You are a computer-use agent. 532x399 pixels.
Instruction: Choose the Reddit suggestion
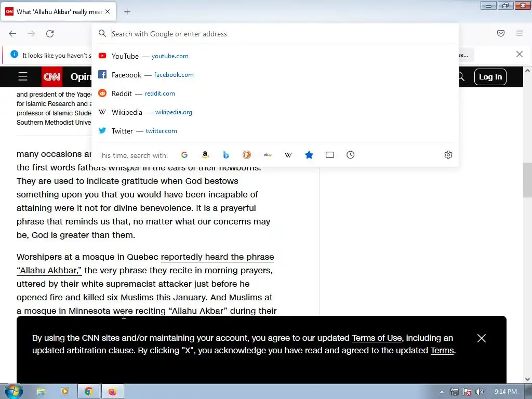point(275,94)
